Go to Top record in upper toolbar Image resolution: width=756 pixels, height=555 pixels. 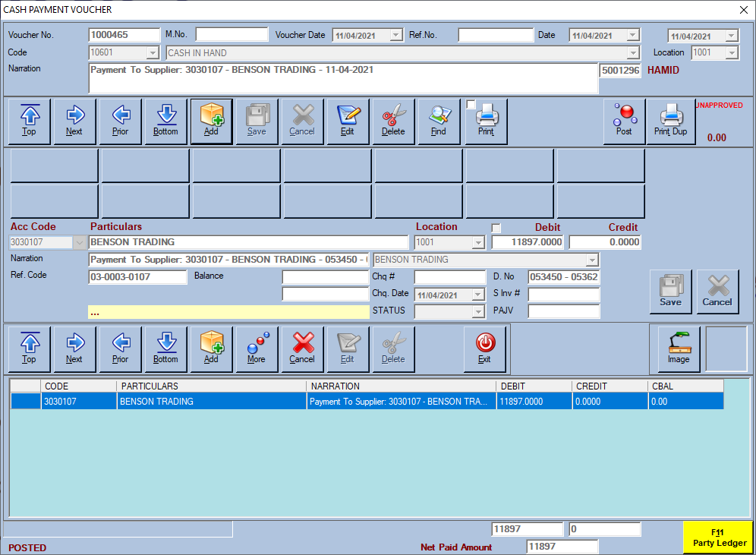pos(30,121)
